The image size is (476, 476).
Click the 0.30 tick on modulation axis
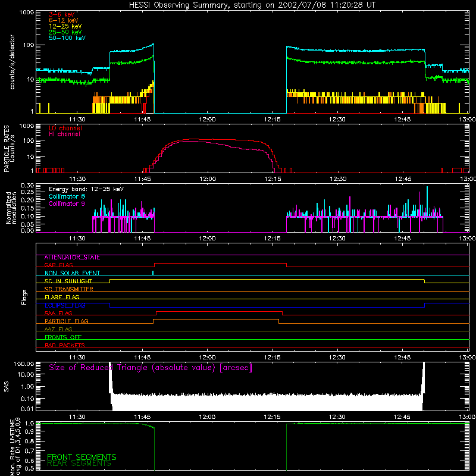click(27, 186)
